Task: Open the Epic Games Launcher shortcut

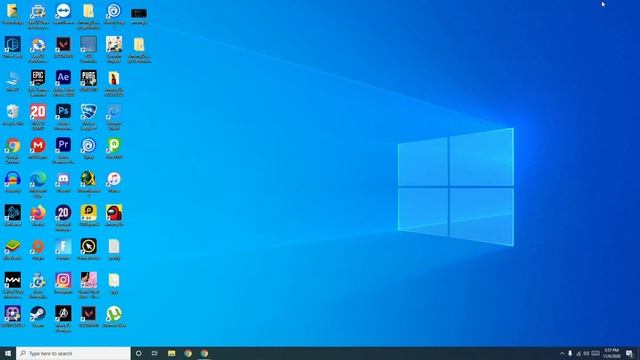Action: [38, 78]
